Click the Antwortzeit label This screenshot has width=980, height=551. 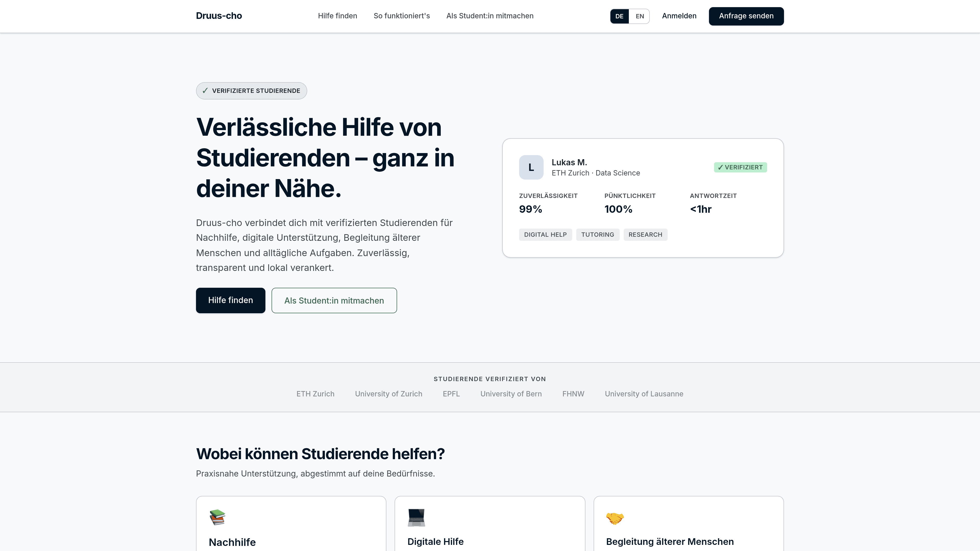tap(713, 196)
